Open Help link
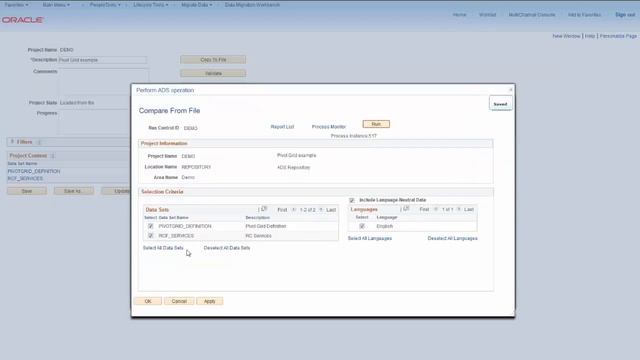The width and height of the screenshot is (640, 360). click(590, 36)
